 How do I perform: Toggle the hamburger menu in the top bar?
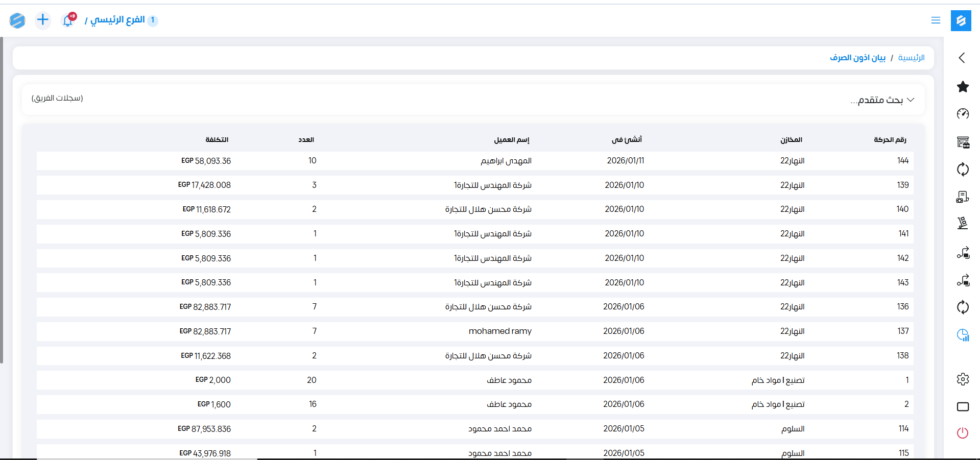(936, 20)
